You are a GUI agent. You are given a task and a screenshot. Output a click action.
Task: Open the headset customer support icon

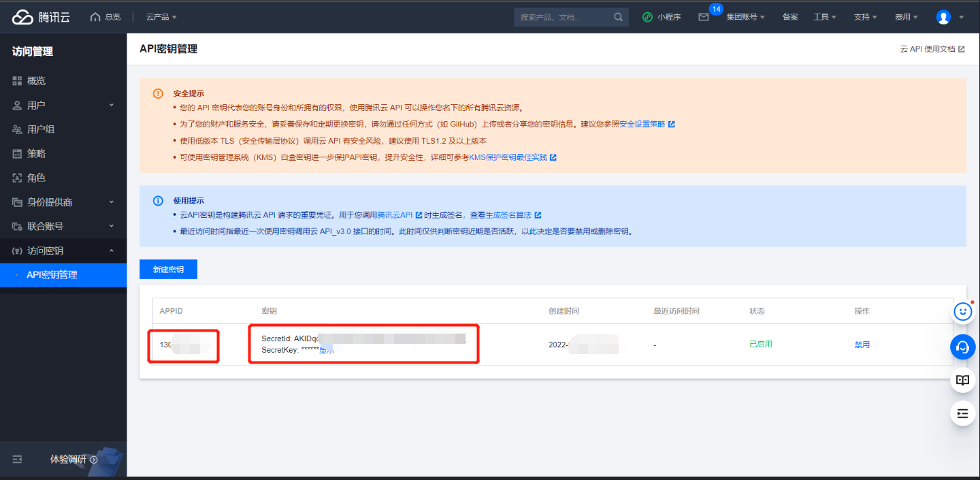[962, 347]
